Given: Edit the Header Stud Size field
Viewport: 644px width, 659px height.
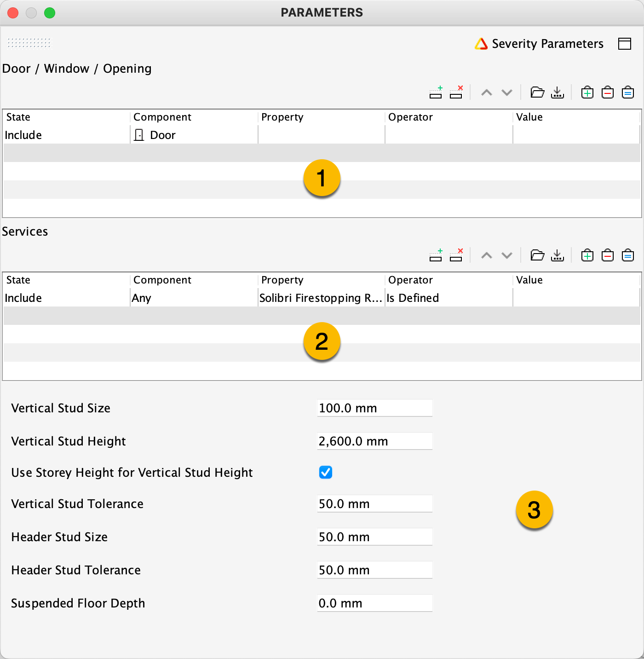Looking at the screenshot, I should 374,537.
